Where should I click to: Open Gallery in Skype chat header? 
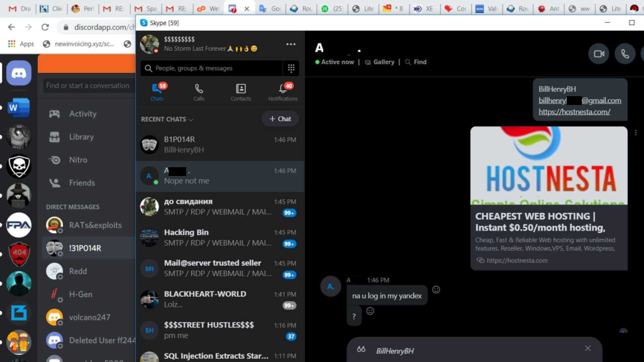click(380, 62)
